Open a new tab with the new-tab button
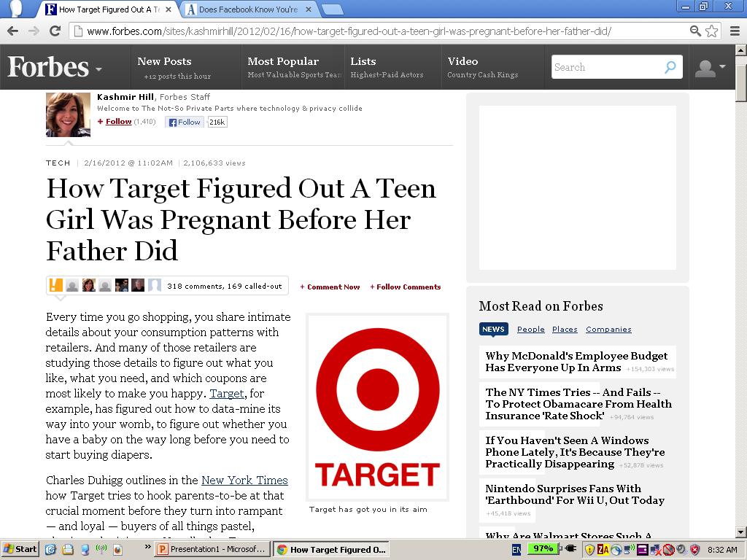The image size is (747, 560). click(x=333, y=9)
